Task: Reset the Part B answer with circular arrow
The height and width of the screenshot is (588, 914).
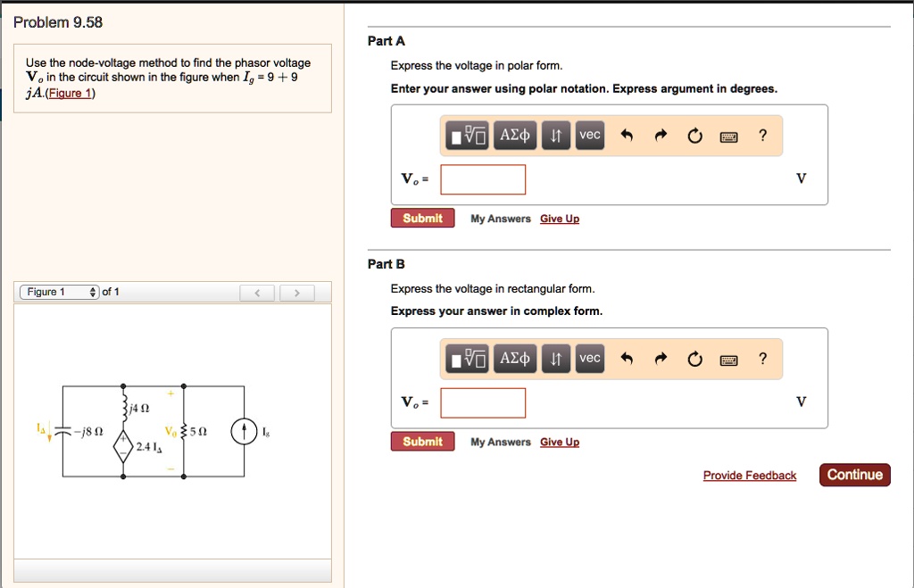Action: (x=695, y=358)
